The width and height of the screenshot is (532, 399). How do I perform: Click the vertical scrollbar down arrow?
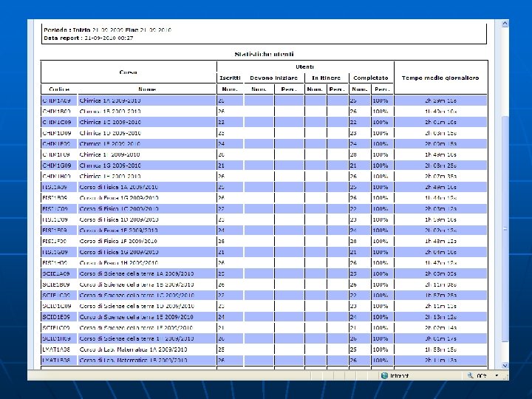tap(505, 364)
